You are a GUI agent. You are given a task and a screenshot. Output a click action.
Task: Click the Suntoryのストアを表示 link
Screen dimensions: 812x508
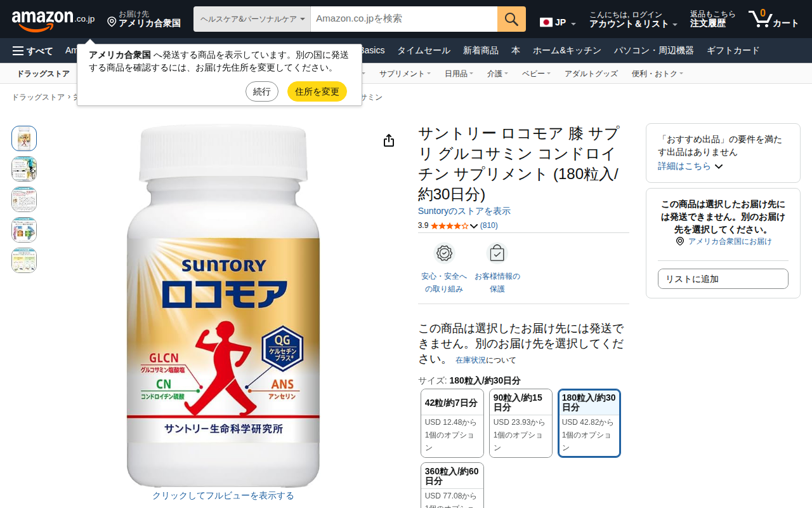464,211
